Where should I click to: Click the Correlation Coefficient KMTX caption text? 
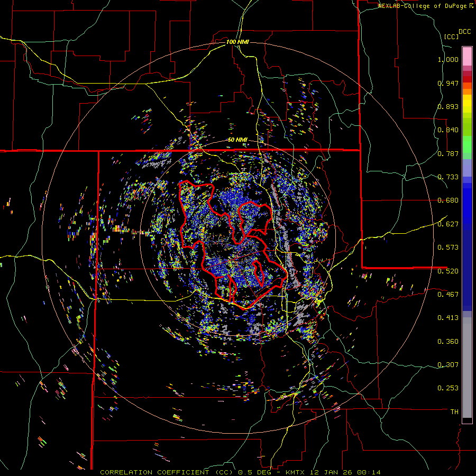pyautogui.click(x=240, y=472)
